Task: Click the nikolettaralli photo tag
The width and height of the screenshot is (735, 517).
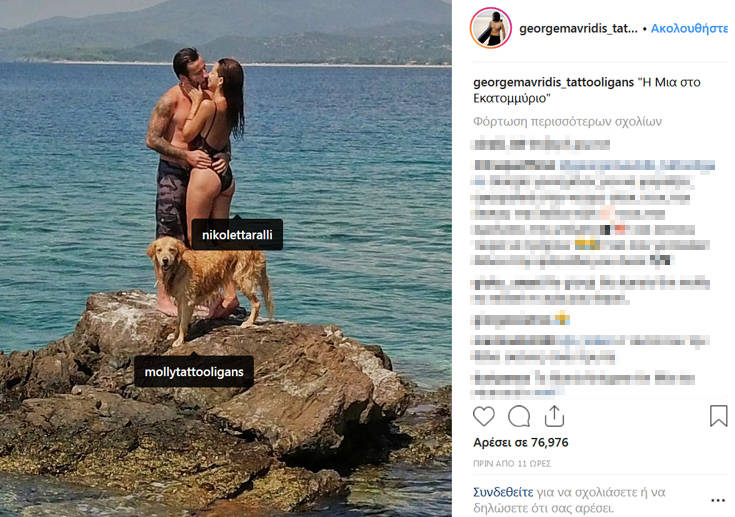Action: pyautogui.click(x=237, y=234)
